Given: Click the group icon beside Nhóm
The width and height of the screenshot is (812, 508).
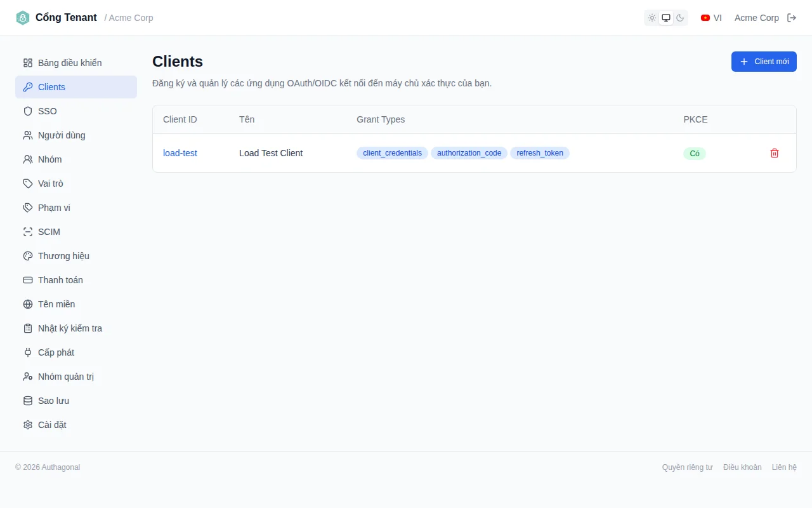Looking at the screenshot, I should (x=28, y=159).
